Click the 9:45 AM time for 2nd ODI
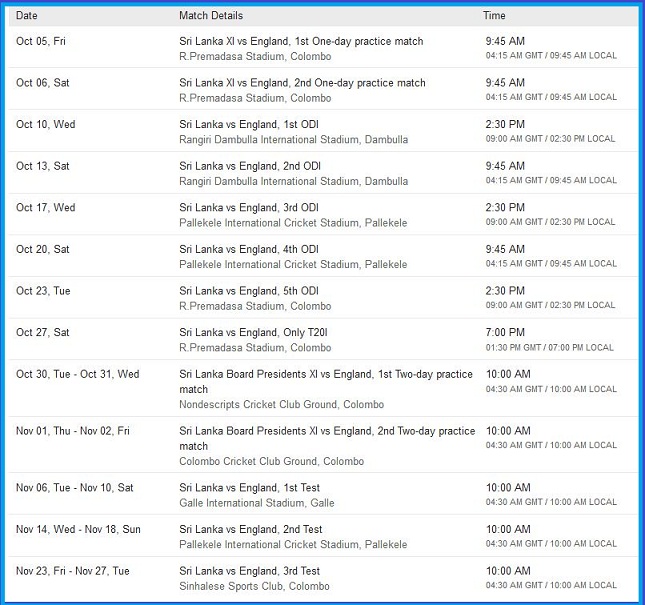 tap(505, 166)
